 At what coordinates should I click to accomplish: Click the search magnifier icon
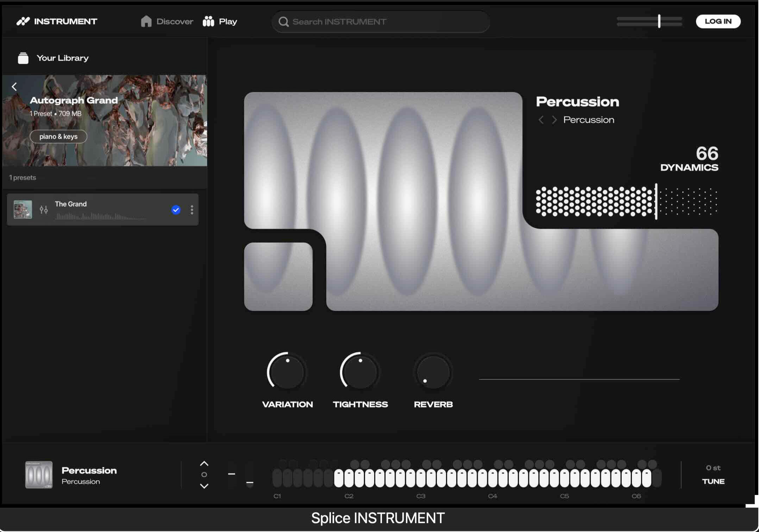tap(283, 22)
